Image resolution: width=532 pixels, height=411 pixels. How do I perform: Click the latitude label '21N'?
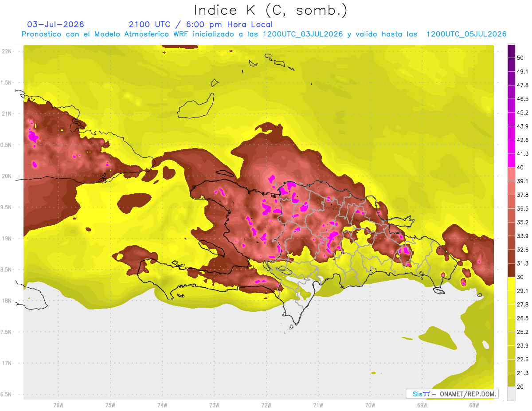tap(8, 114)
